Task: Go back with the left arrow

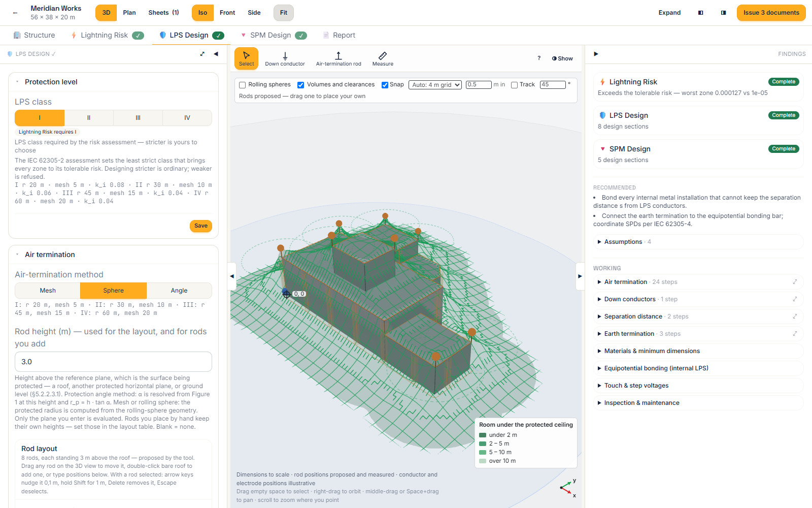Action: pos(15,13)
